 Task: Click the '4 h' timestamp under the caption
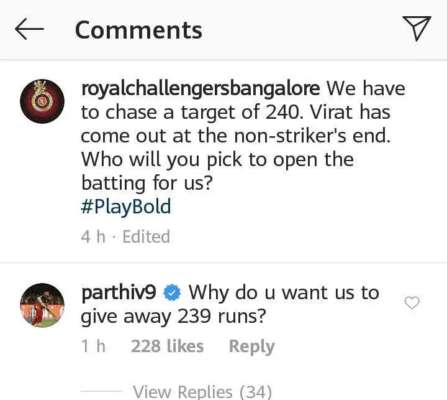point(93,237)
